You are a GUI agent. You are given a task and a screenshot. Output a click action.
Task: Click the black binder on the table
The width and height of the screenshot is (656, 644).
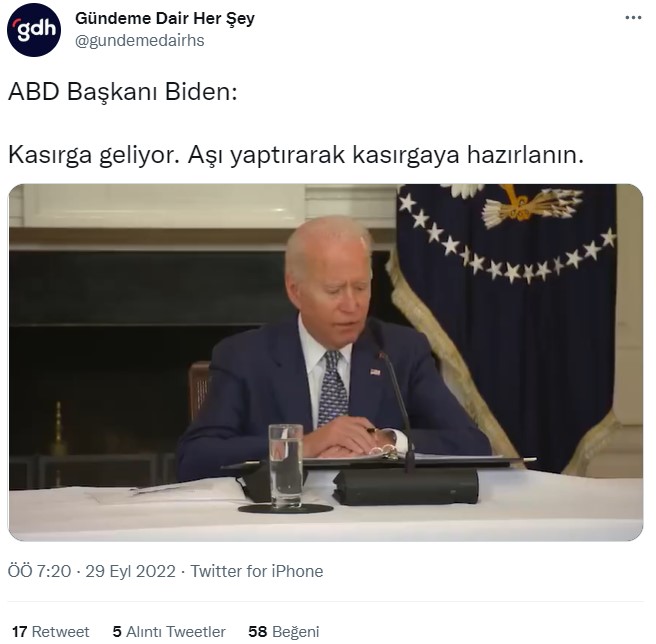(405, 486)
